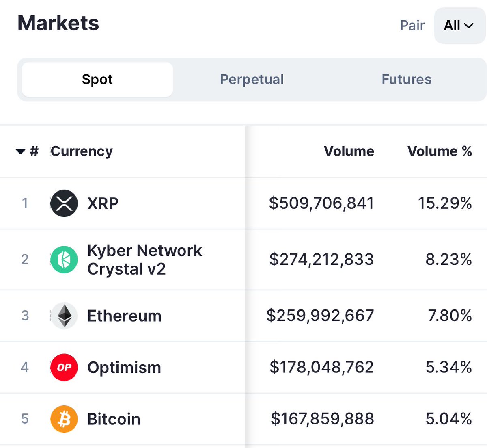Click the XRP coin logo
This screenshot has height=448, width=487.
pyautogui.click(x=64, y=203)
